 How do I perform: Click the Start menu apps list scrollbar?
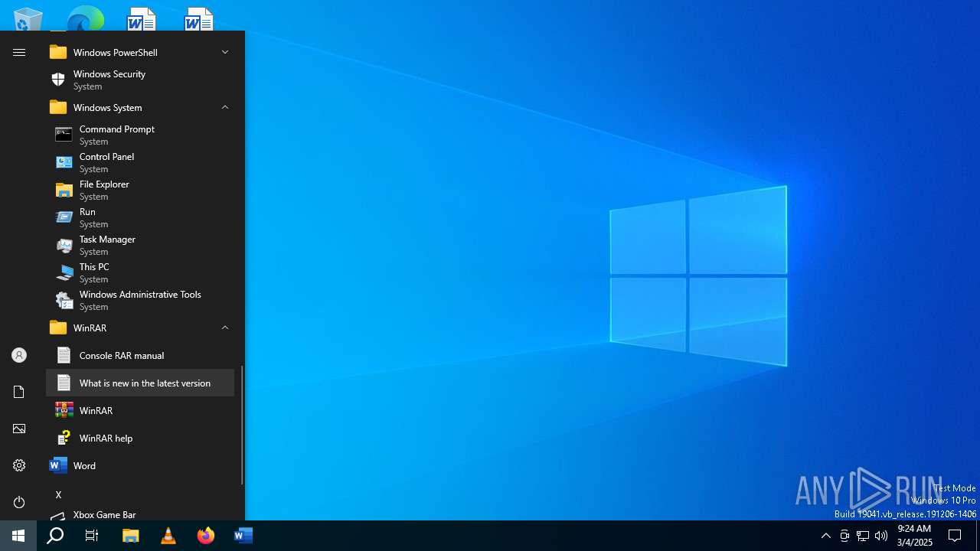tap(242, 425)
